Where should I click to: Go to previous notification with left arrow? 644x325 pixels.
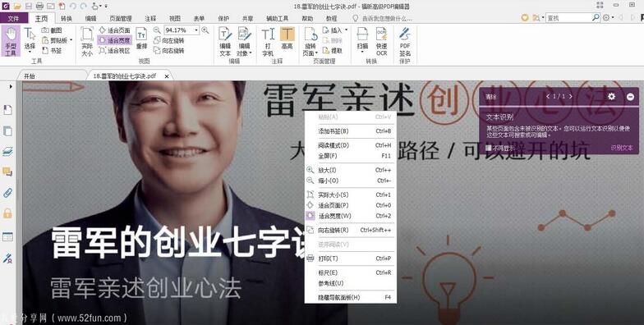(x=547, y=97)
